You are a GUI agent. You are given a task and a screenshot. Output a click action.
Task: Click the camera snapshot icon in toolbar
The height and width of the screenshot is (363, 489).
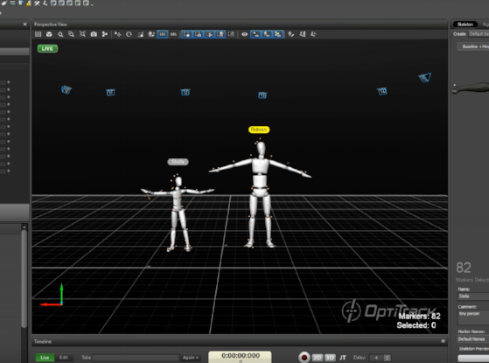coord(94,34)
